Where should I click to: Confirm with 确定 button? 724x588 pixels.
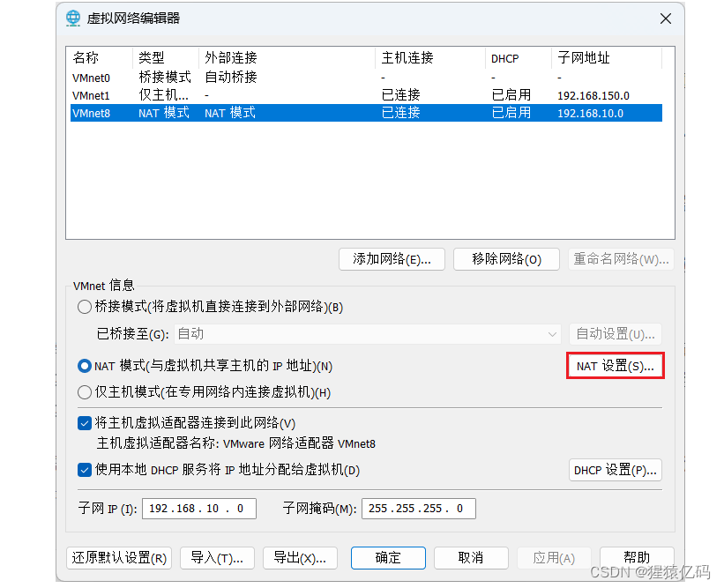(388, 558)
